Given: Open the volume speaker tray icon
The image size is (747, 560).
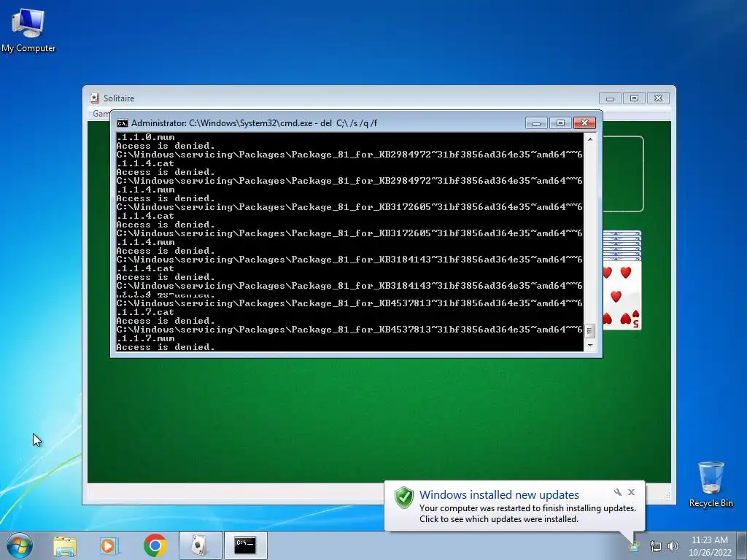Looking at the screenshot, I should pyautogui.click(x=673, y=546).
